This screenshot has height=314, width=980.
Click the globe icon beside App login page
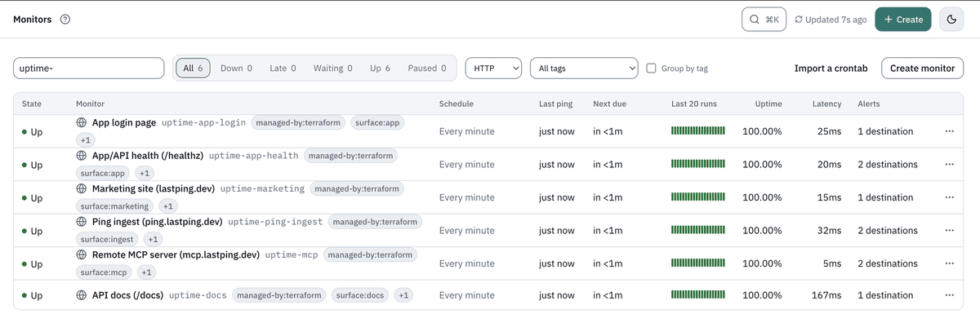(x=82, y=123)
